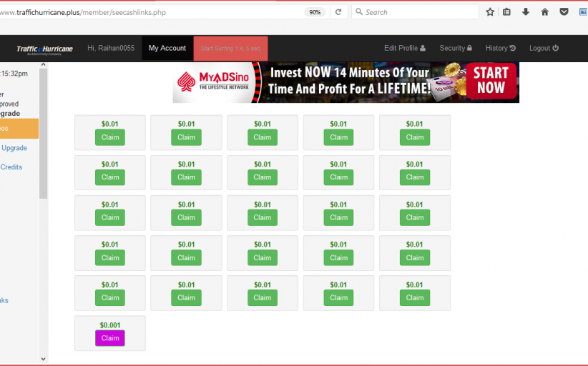Screen dimensions: 588x366
Task: Claim the magenta $0.001 cash link
Action: click(110, 338)
